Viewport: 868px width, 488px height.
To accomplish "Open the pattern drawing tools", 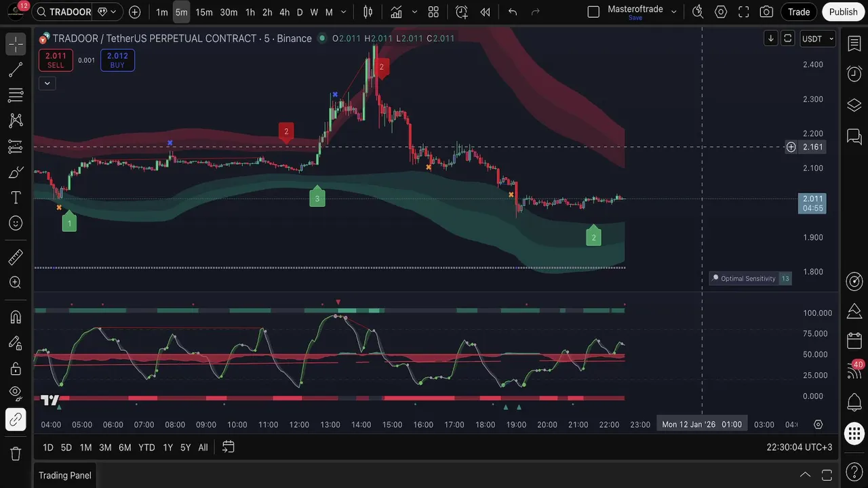I will [x=16, y=121].
